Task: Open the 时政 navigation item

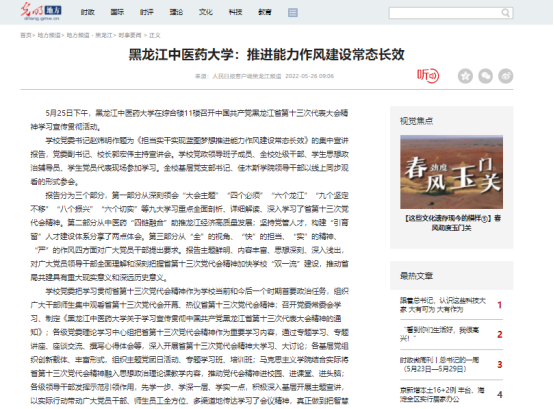Action: click(88, 12)
